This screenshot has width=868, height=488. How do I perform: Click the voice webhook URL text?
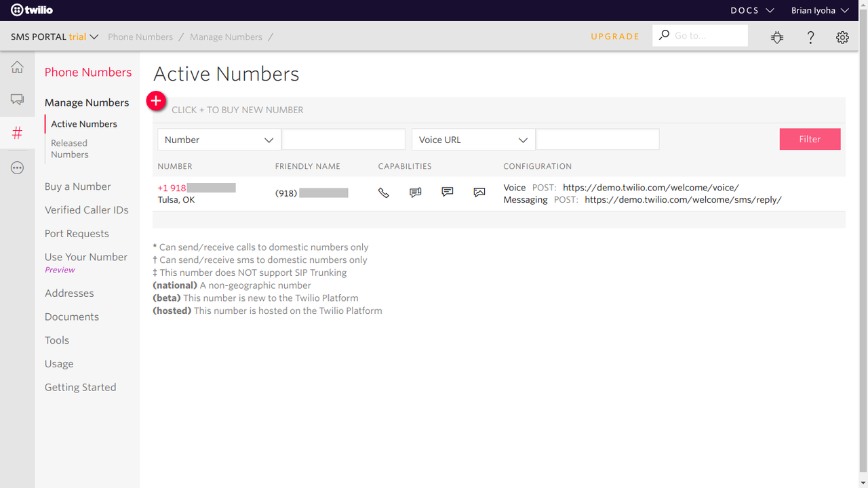coord(651,188)
